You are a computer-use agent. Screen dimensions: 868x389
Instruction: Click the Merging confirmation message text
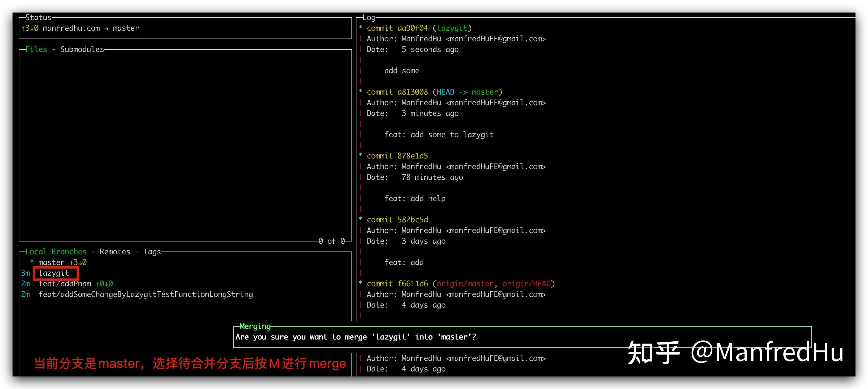[356, 337]
